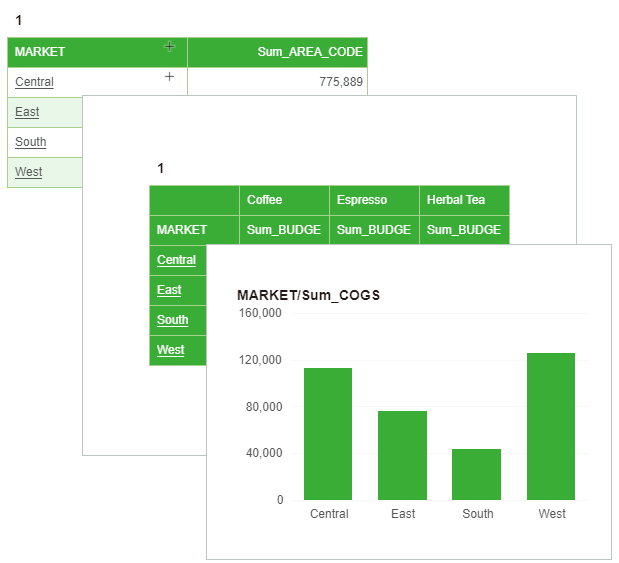Open the West link in the crosstab table
Image resolution: width=619 pixels, height=563 pixels.
[171, 350]
